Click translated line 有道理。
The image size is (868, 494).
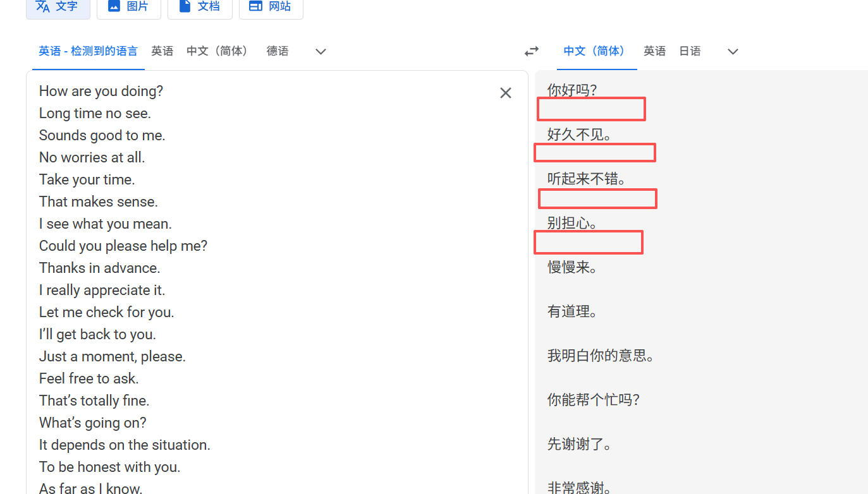pyautogui.click(x=573, y=311)
